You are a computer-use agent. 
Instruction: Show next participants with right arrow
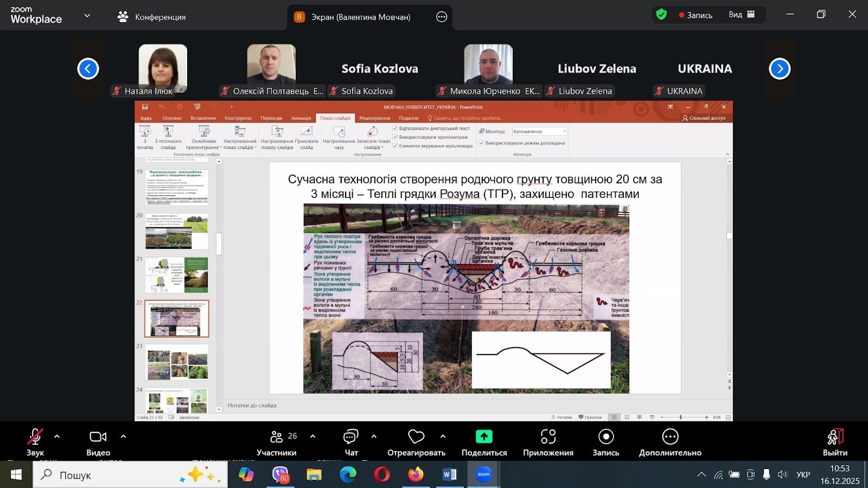click(x=780, y=69)
